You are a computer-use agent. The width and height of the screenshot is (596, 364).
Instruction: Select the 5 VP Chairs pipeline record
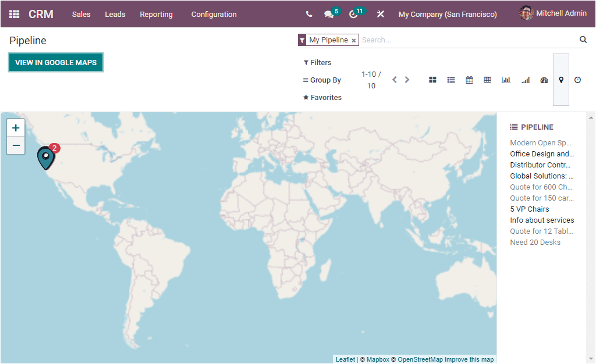coord(529,209)
